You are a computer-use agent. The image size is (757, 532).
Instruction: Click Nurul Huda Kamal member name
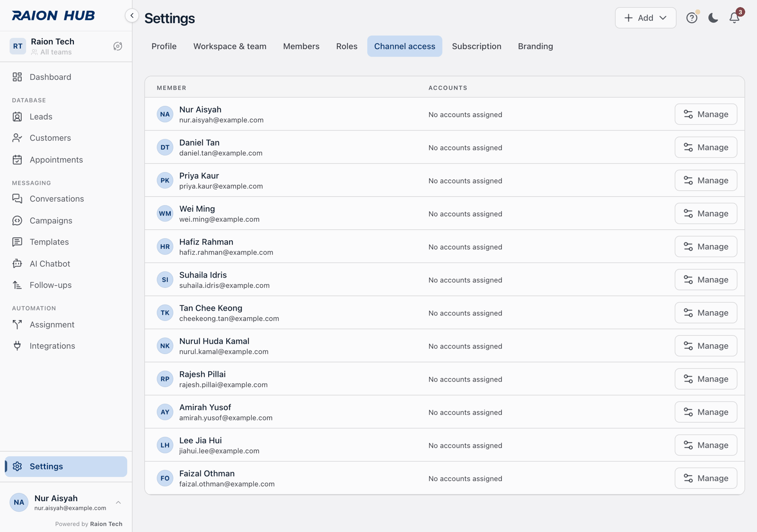click(214, 341)
